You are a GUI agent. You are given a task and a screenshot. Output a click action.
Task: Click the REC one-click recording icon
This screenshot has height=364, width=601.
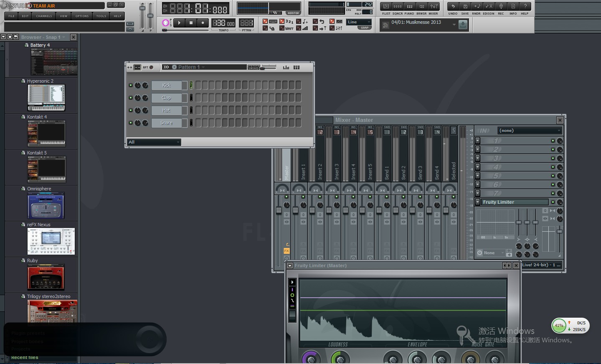pos(501,6)
